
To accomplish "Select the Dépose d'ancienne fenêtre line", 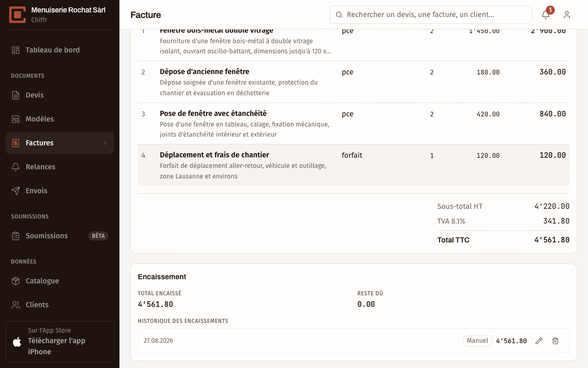I will pyautogui.click(x=354, y=82).
